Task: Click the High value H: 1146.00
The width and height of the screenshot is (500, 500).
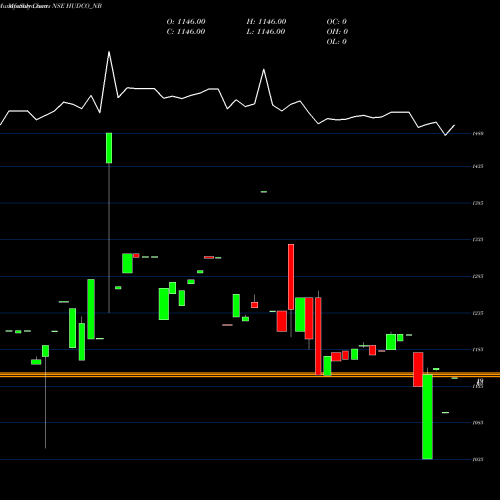Action: point(266,22)
